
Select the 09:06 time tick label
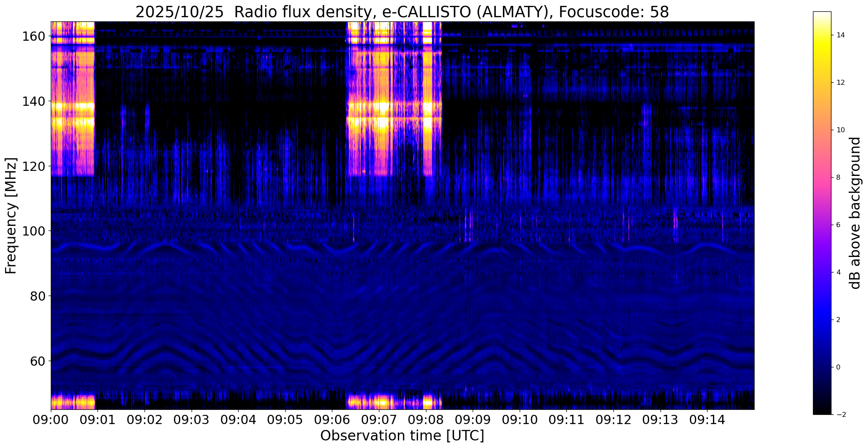[x=332, y=419]
